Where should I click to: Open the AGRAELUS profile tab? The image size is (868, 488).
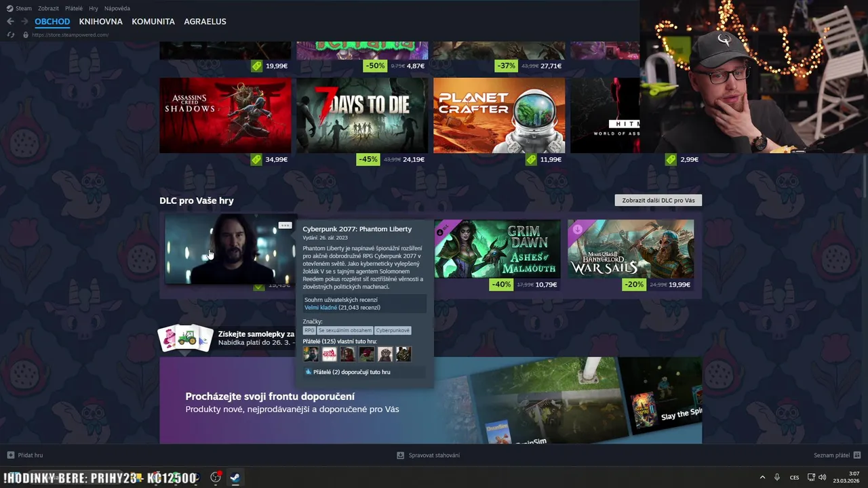click(205, 22)
